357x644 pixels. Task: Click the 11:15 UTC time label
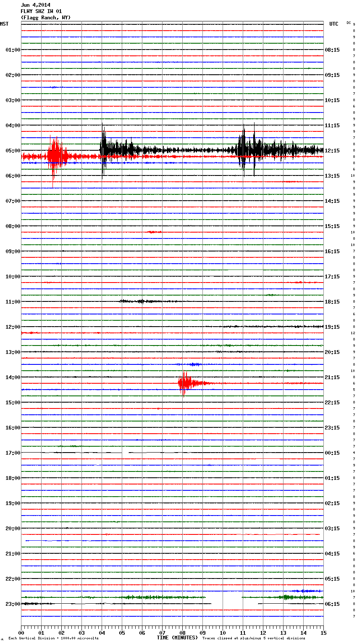coord(332,126)
